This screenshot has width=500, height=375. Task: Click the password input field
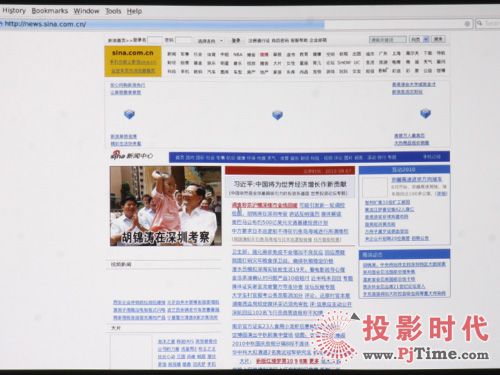(x=183, y=40)
